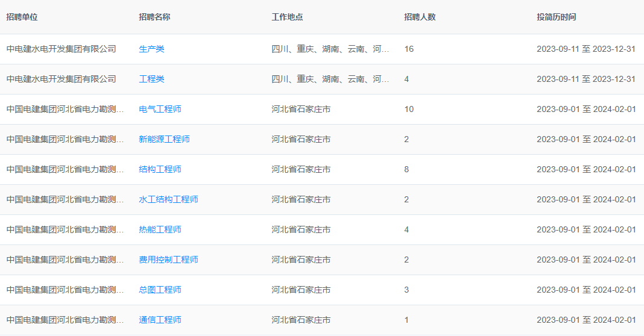Screen dimensions: 644x336
Task: Select headcount 2 in the 费用控制工程师 row
Action: tap(406, 260)
